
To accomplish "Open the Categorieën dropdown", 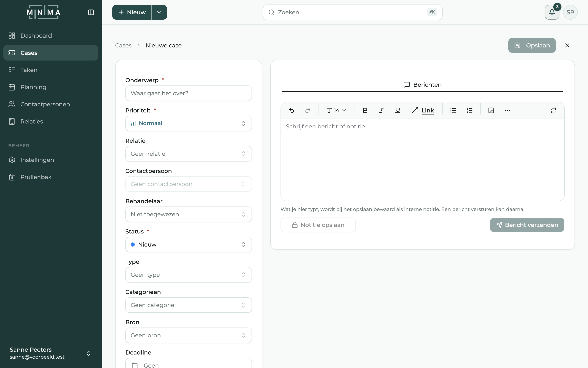I will [x=189, y=305].
